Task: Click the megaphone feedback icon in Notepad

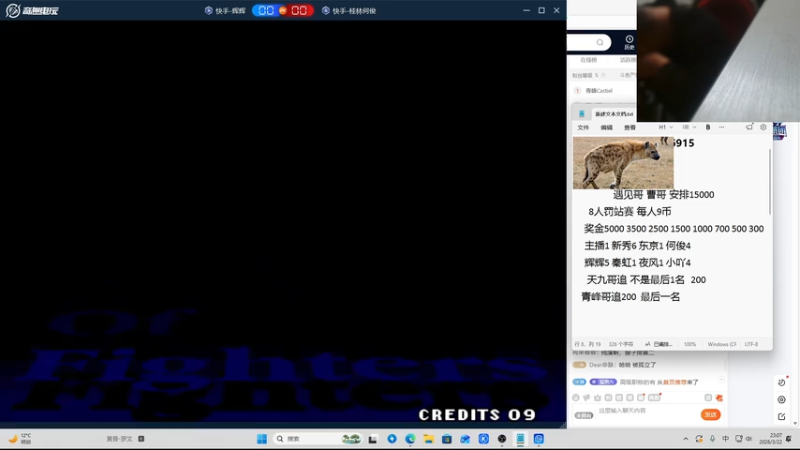Action: click(749, 127)
